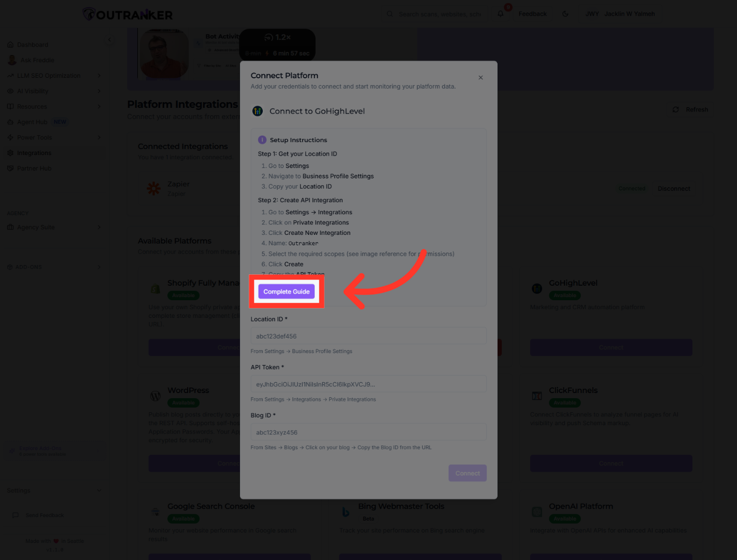Click the Setup Instructions info icon

coord(262,140)
